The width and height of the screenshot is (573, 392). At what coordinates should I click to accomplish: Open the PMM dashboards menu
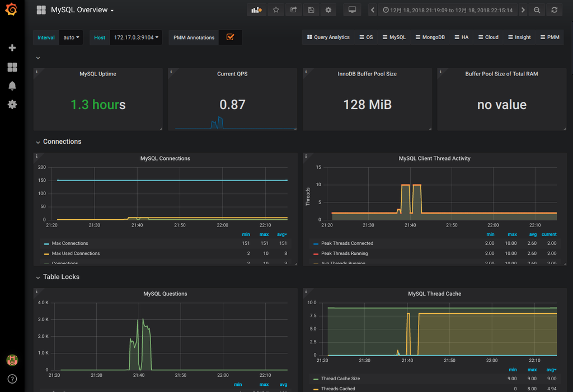(x=550, y=37)
